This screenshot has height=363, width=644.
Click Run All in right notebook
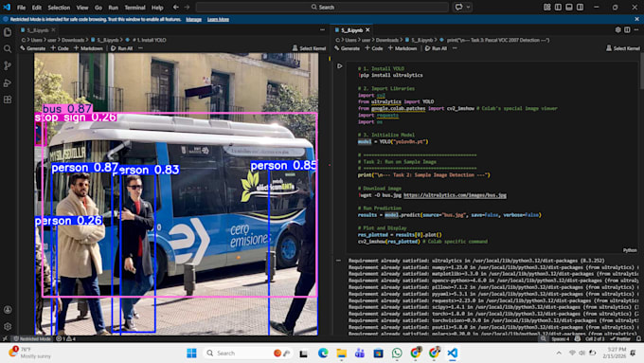coord(436,48)
